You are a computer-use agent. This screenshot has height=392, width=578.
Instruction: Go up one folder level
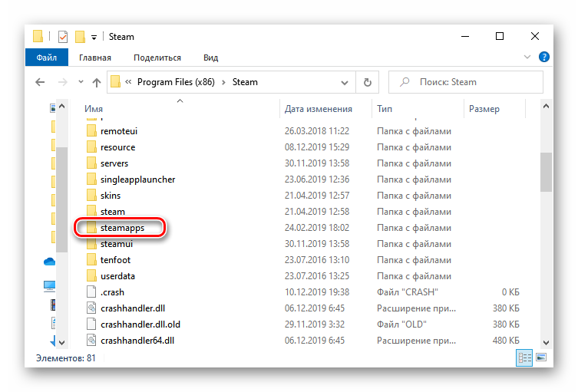point(97,83)
